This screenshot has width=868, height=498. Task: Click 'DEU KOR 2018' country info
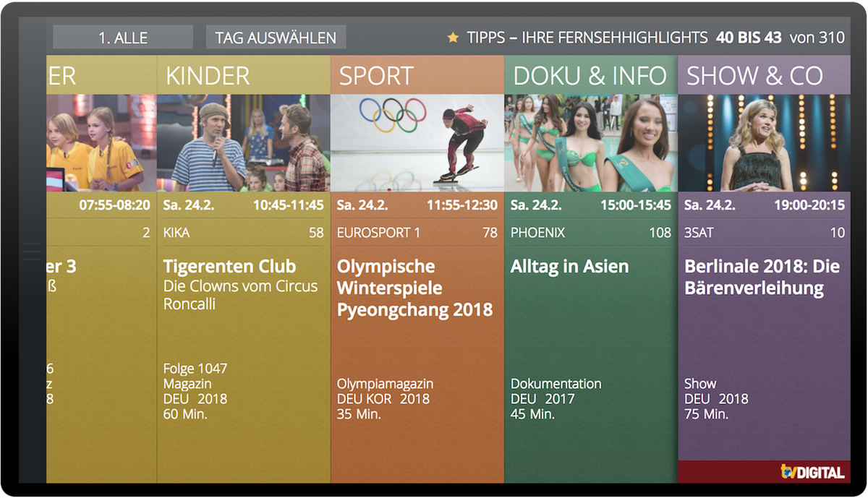point(383,399)
